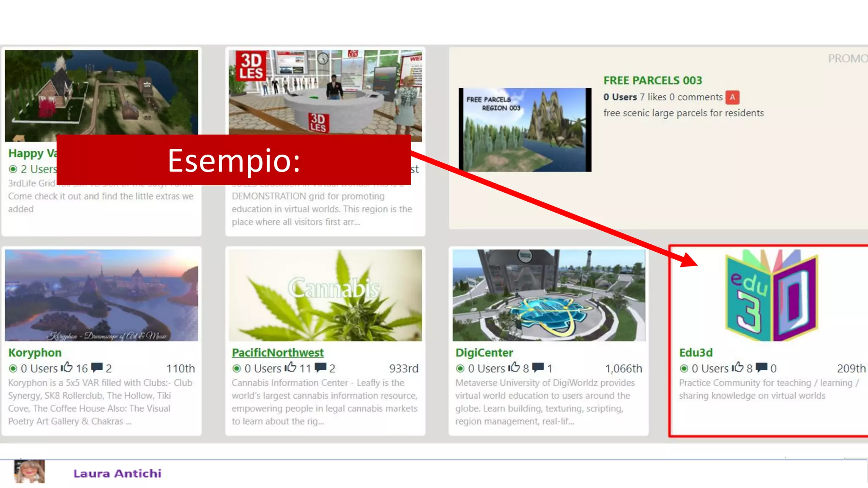868x488 pixels.
Task: Open the DigiCenter region title
Action: click(484, 352)
